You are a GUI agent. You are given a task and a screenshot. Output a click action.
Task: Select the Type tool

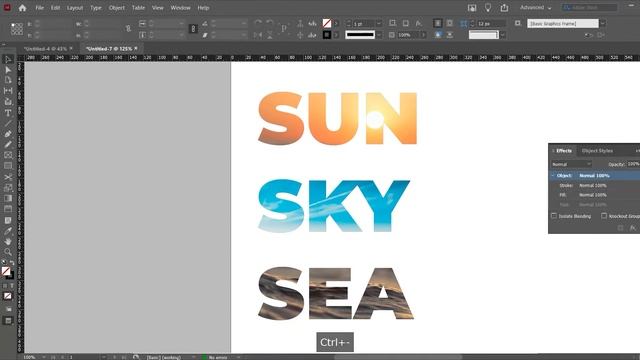8,113
